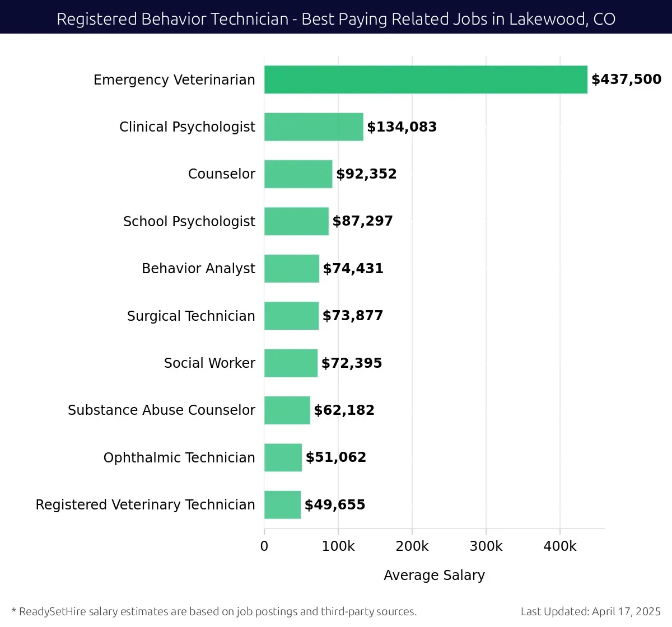Screen dimensions: 672x627
Task: Click the '300k' x-axis tick label
Action: coord(486,546)
